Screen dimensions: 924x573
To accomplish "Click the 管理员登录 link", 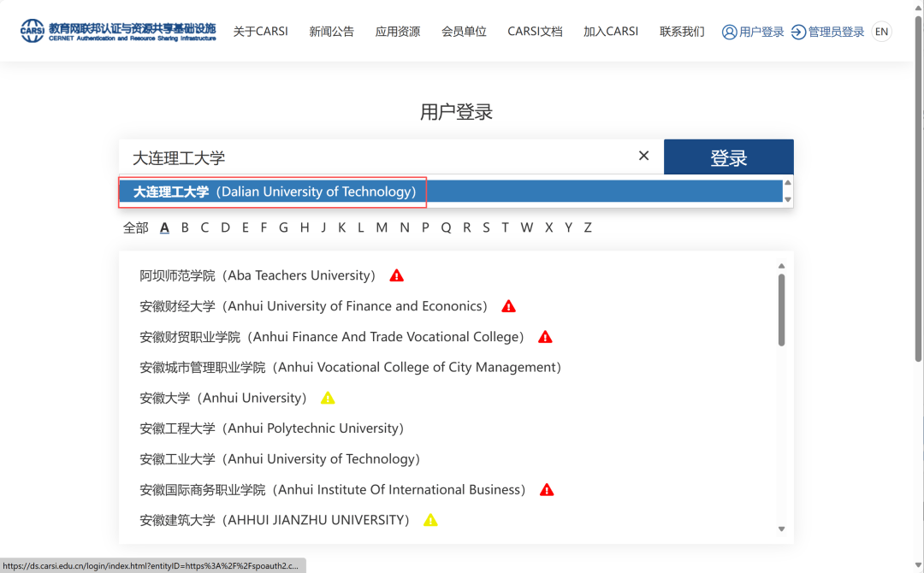I will point(827,32).
